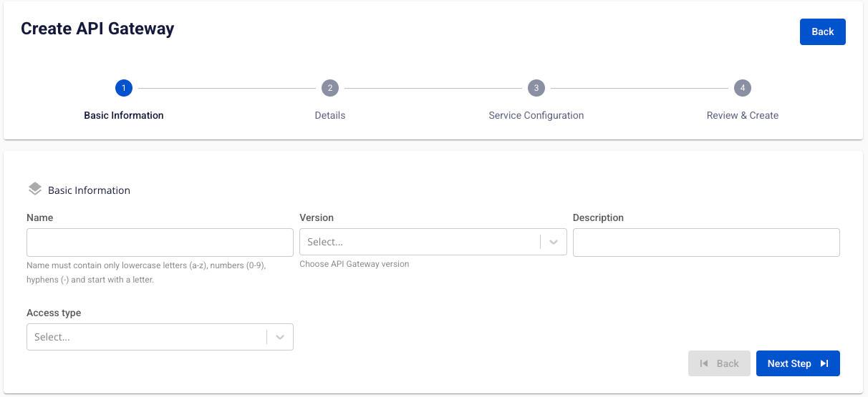Open the Version select dropdown

point(420,242)
